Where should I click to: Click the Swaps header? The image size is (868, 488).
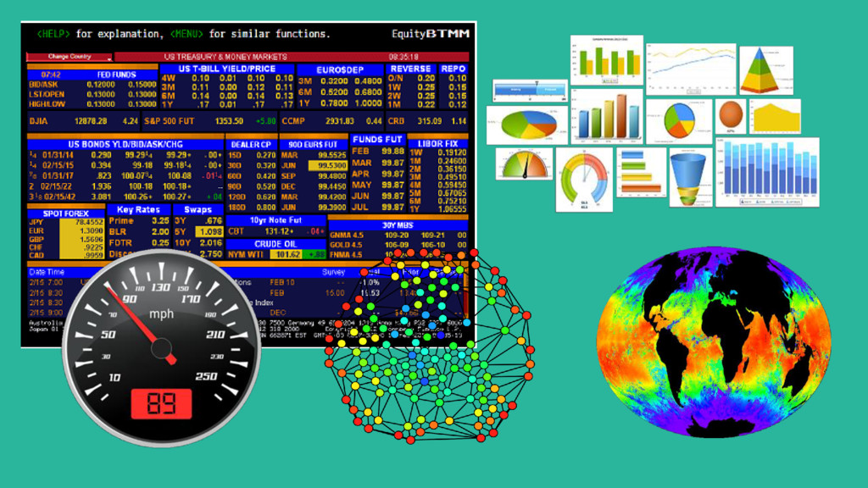pos(198,210)
